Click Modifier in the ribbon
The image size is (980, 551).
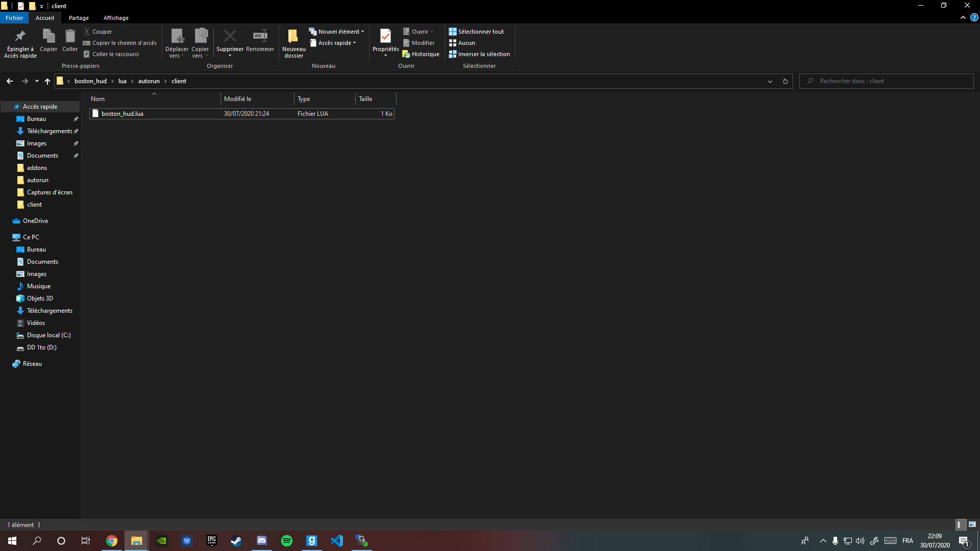419,43
